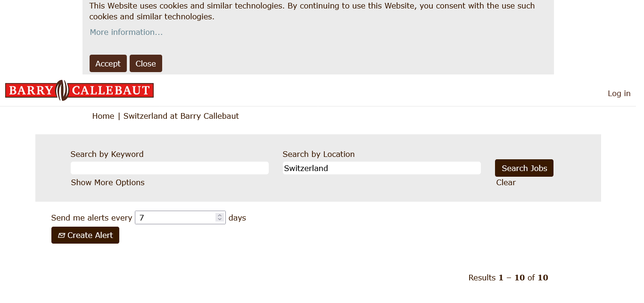
Task: Close the cookie banner
Action: tap(146, 64)
